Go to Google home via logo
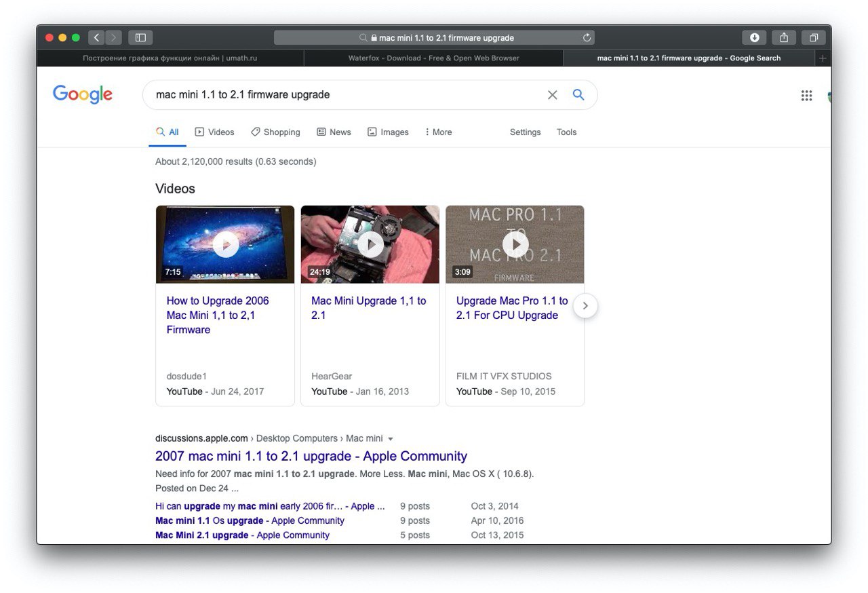Screen dimensions: 868x593 pyautogui.click(x=83, y=94)
